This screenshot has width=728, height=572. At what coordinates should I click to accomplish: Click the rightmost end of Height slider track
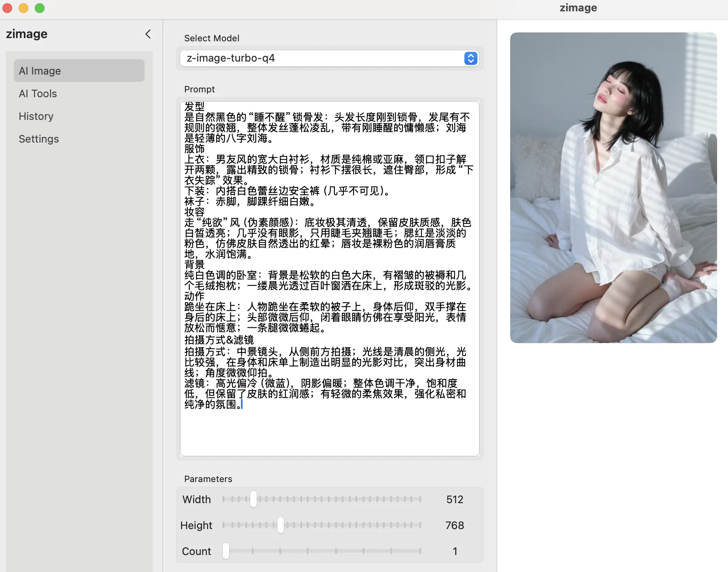pyautogui.click(x=420, y=525)
